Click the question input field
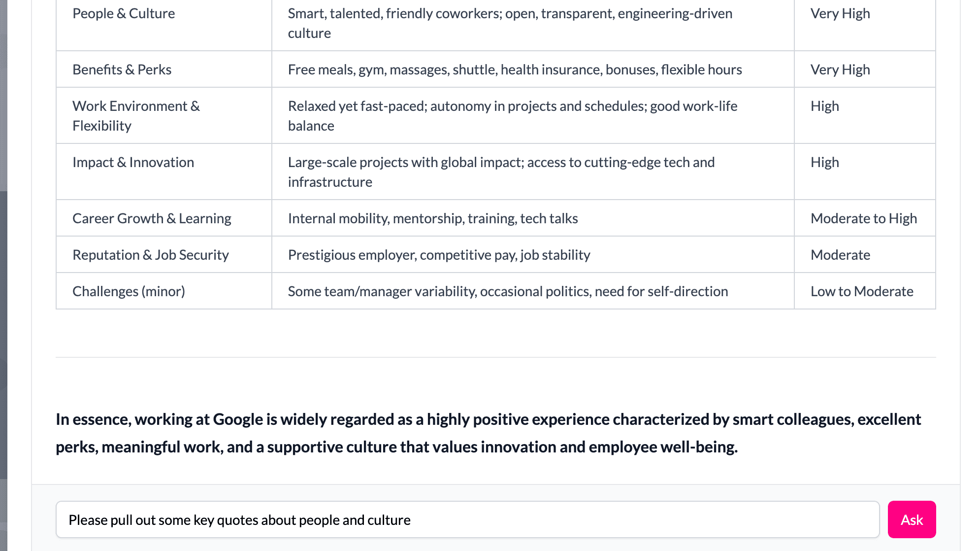 tap(467, 519)
